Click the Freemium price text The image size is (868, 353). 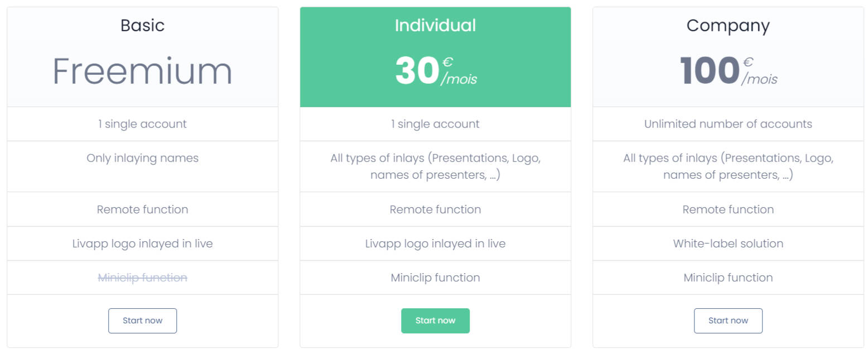point(142,71)
